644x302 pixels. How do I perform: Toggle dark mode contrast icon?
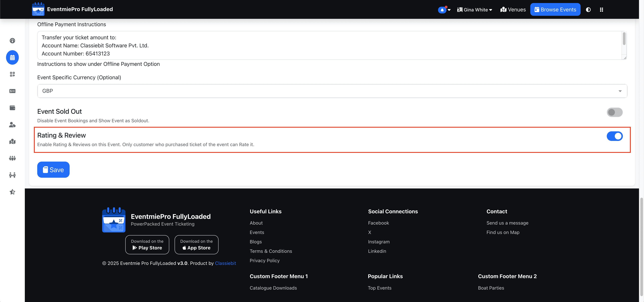tap(588, 10)
